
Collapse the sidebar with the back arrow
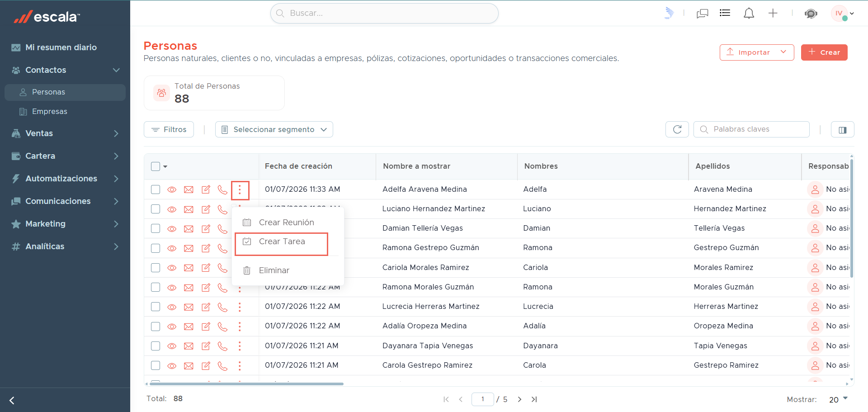pyautogui.click(x=12, y=400)
